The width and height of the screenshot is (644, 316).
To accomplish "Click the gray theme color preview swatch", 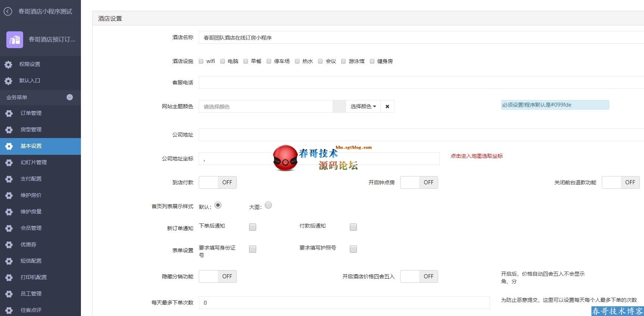I will tap(339, 106).
